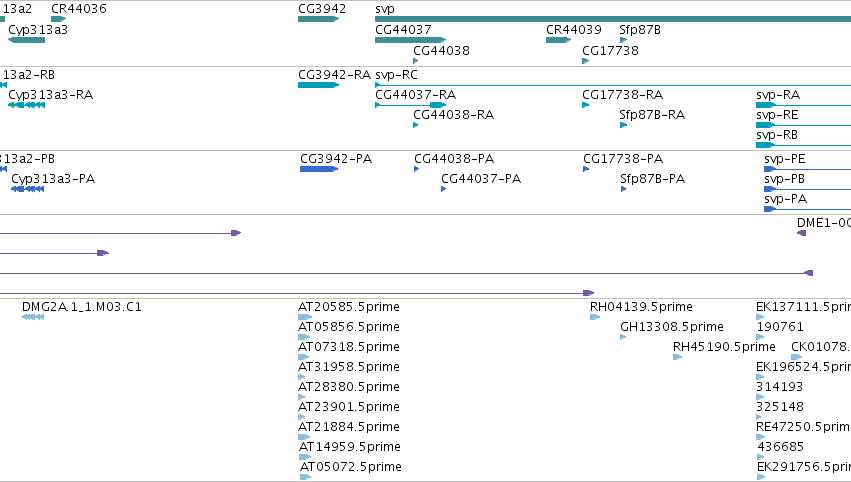Click the DMG2A.1_1.M03.C1 feature glyph
Screen dimensions: 851x482
pyautogui.click(x=33, y=317)
